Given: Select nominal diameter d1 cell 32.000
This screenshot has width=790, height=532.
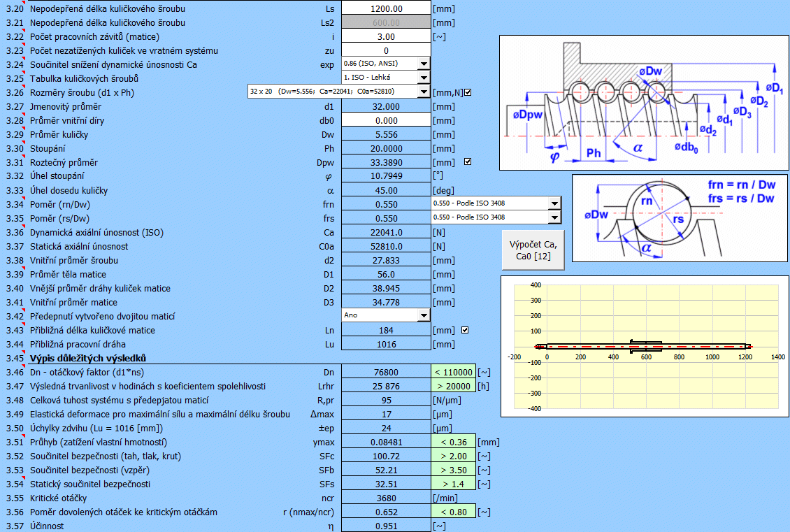Looking at the screenshot, I should tap(387, 106).
